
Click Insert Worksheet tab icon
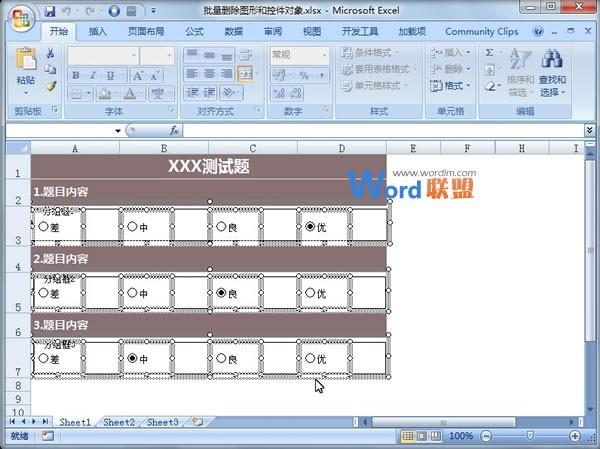(197, 422)
